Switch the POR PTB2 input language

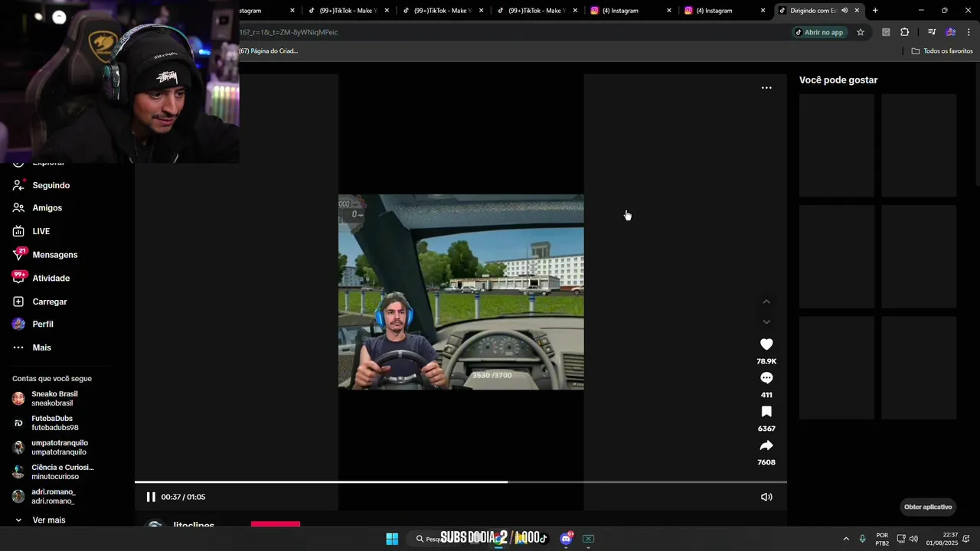click(882, 539)
